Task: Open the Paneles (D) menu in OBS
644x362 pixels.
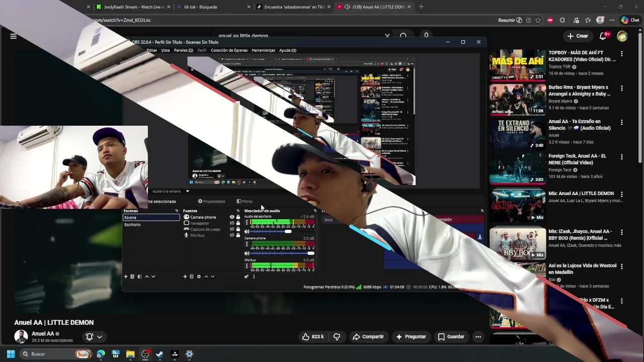Action: 184,50
